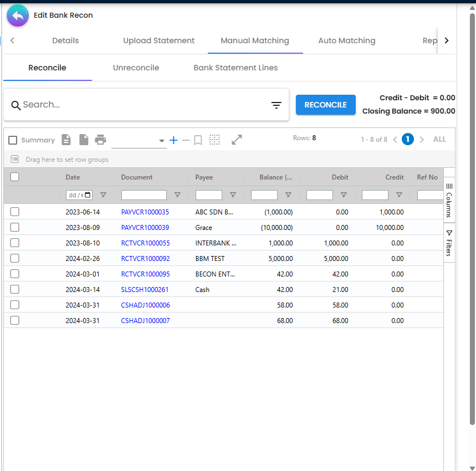Open the Filters side panel
Viewport: 476px width, 471px height.
449,243
